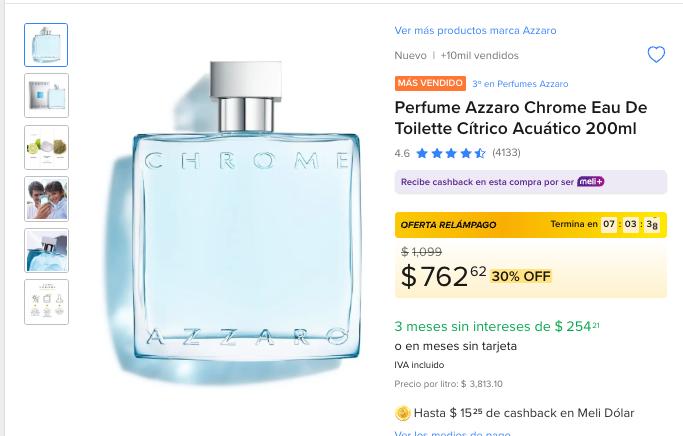This screenshot has height=436, width=683.
Task: Click the Meli Dólar coin icon
Action: [402, 413]
